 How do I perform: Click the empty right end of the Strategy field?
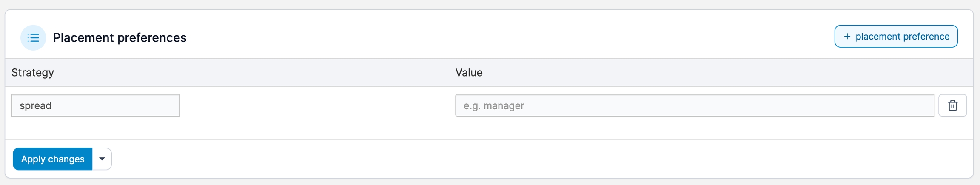click(x=157, y=105)
